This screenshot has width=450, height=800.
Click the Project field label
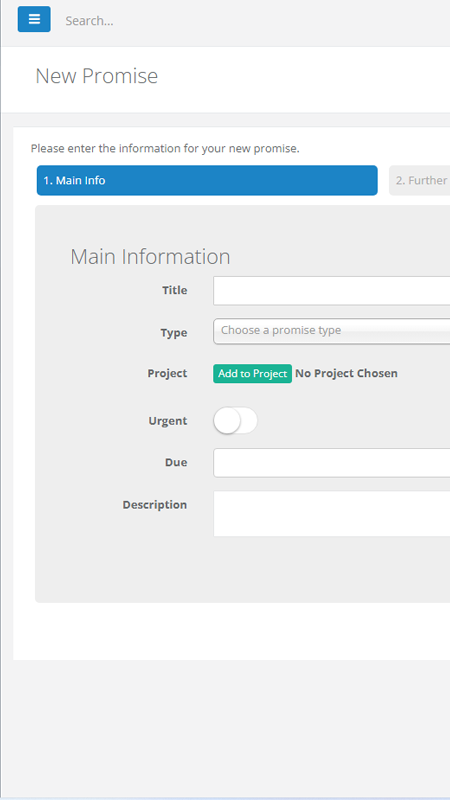tap(167, 373)
